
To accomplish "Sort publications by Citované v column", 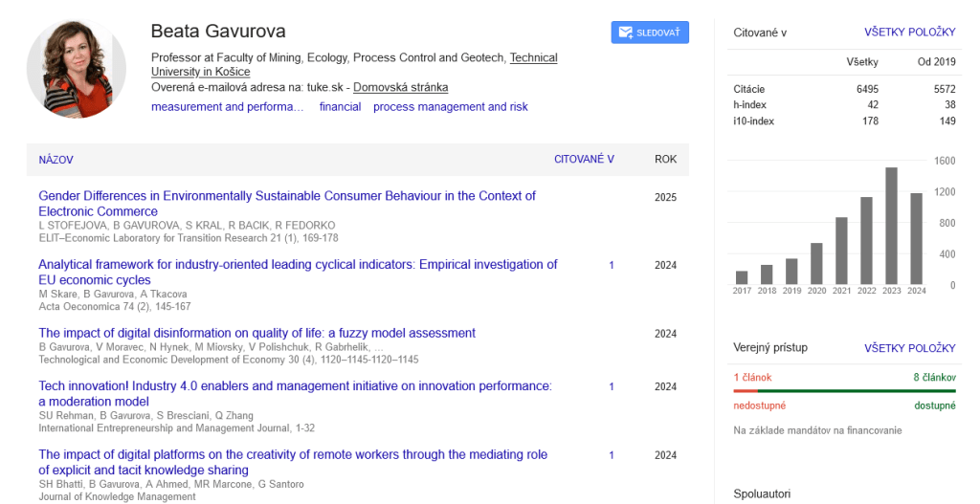I will (x=584, y=160).
